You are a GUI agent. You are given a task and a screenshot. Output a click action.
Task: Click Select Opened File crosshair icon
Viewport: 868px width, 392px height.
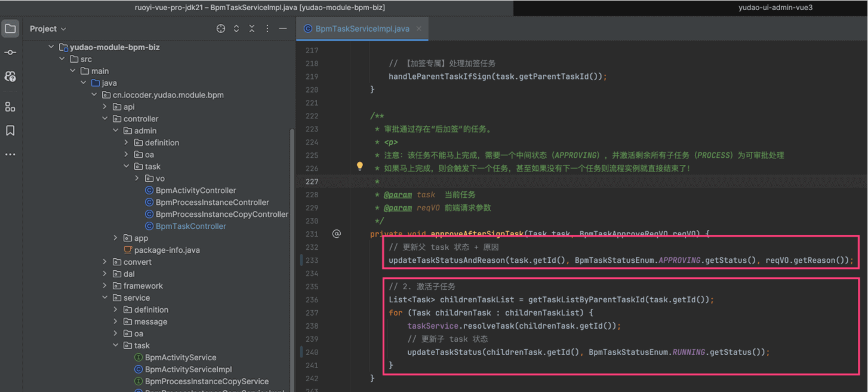pyautogui.click(x=221, y=29)
